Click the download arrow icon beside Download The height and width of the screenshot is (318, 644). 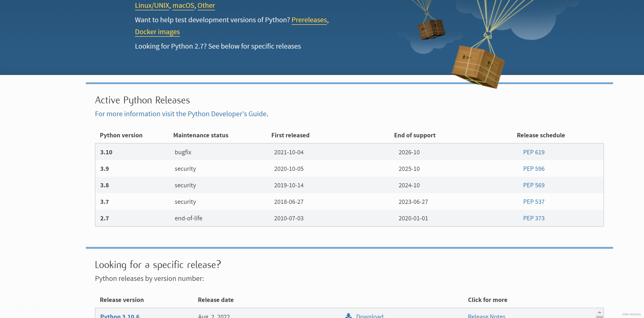point(348,316)
